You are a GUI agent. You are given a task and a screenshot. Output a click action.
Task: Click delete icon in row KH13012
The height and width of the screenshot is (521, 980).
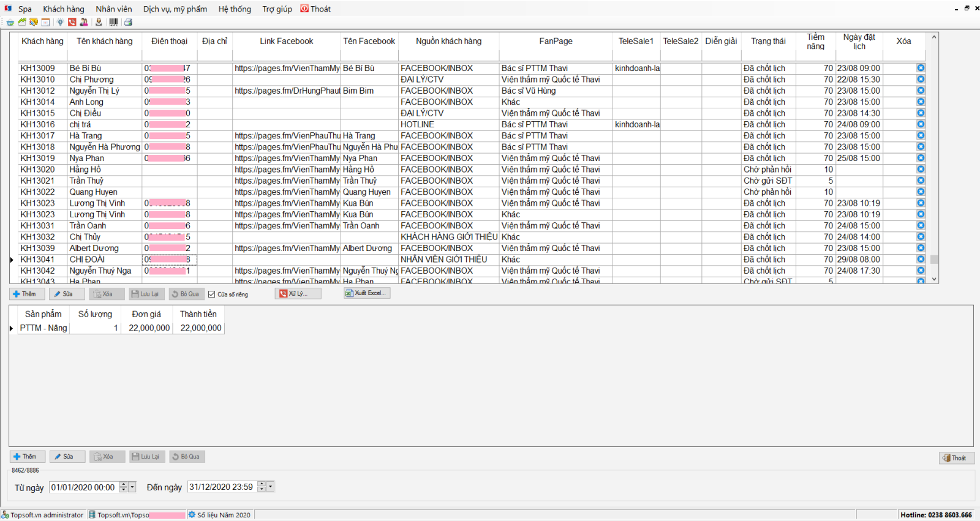921,91
